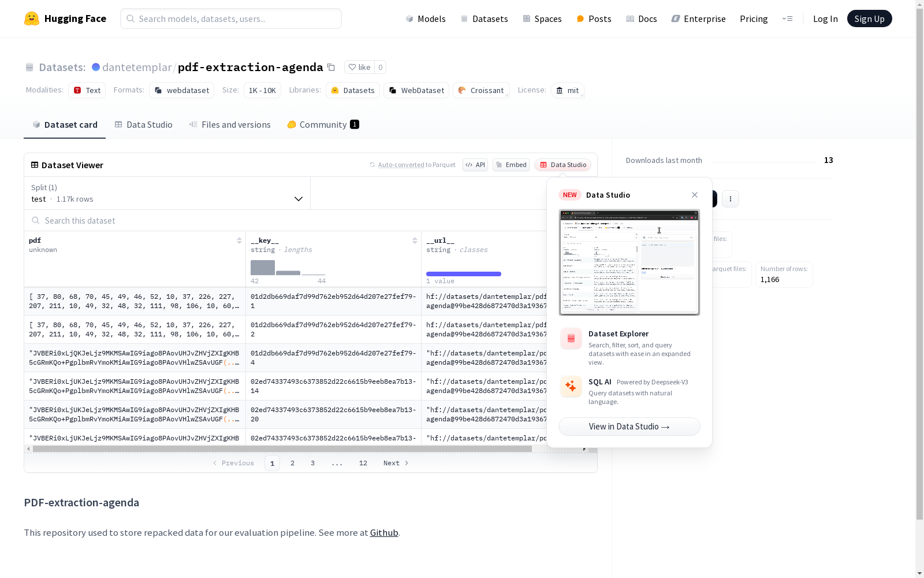The height and width of the screenshot is (578, 924).
Task: Click the Data Studio button in viewer header
Action: (x=563, y=165)
